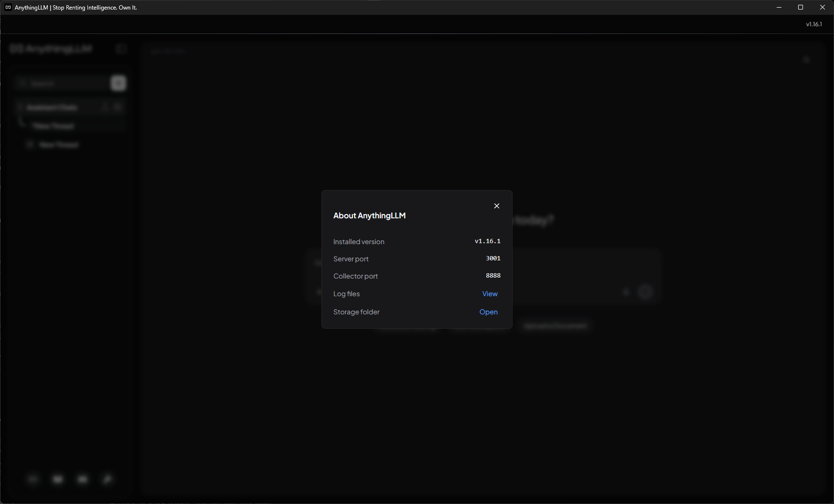
Task: Focus the blurred sidebar search field
Action: pyautogui.click(x=61, y=83)
